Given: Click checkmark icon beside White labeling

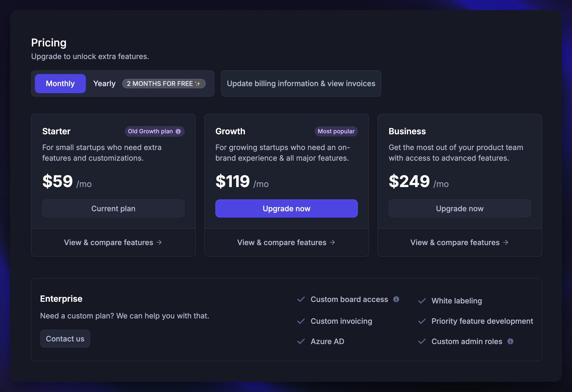Looking at the screenshot, I should (x=422, y=301).
